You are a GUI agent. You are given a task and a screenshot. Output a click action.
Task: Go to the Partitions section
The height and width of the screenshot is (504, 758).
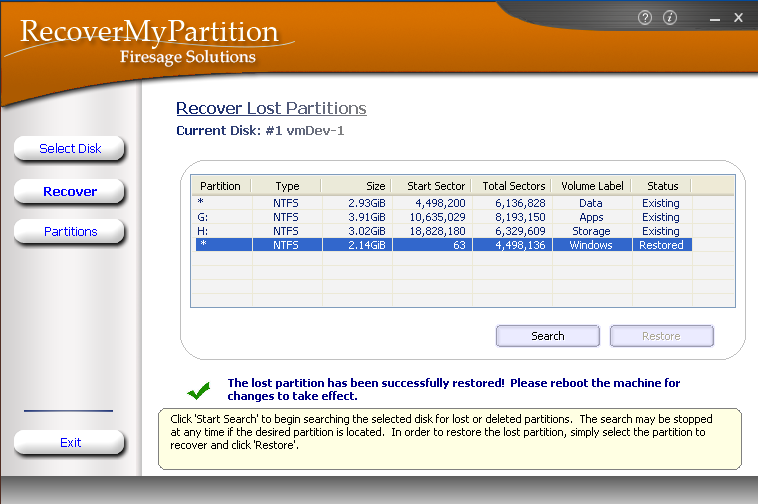70,232
